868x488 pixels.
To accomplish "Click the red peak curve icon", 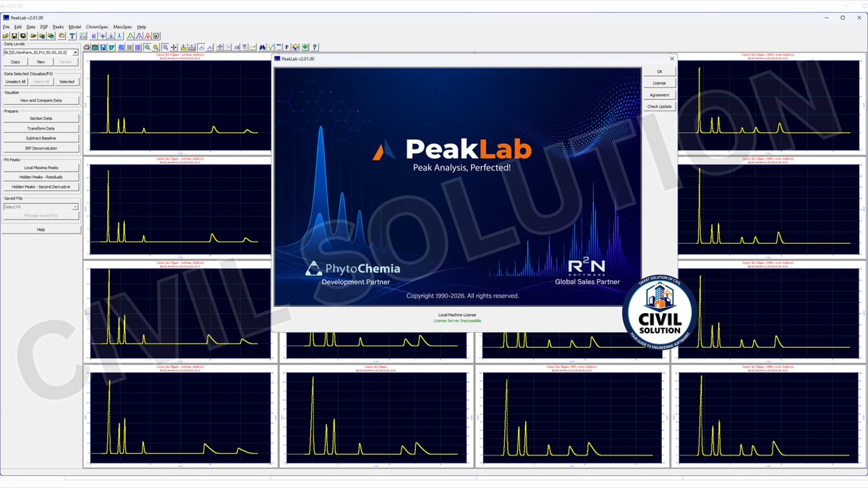I will (x=148, y=35).
